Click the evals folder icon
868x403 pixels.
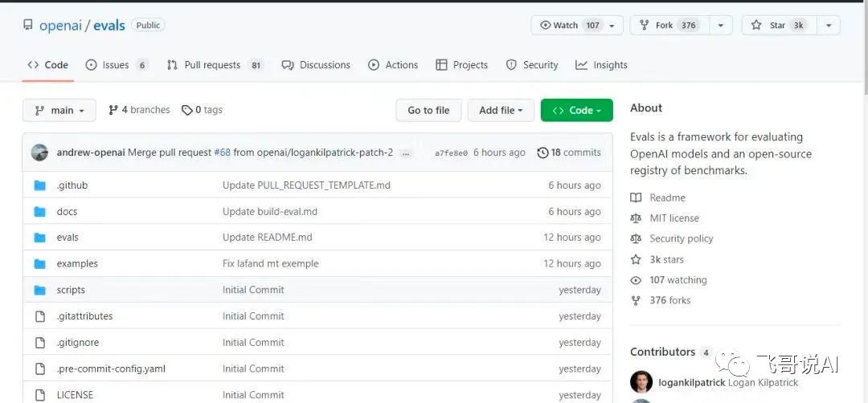(x=40, y=238)
